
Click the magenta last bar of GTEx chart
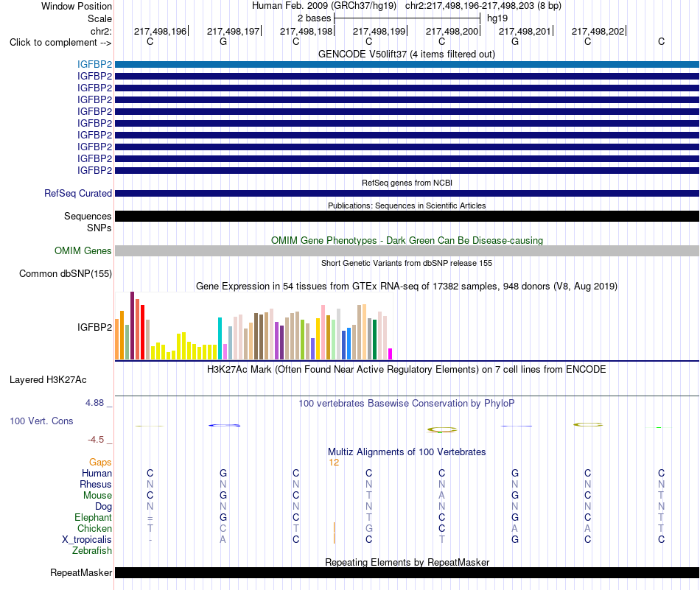click(x=391, y=354)
